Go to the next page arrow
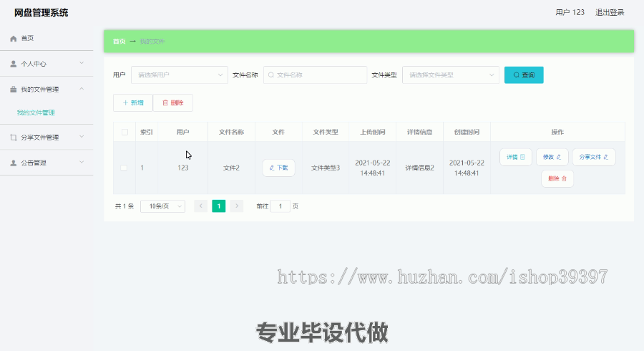Viewport: 644px width, 351px height. 237,206
